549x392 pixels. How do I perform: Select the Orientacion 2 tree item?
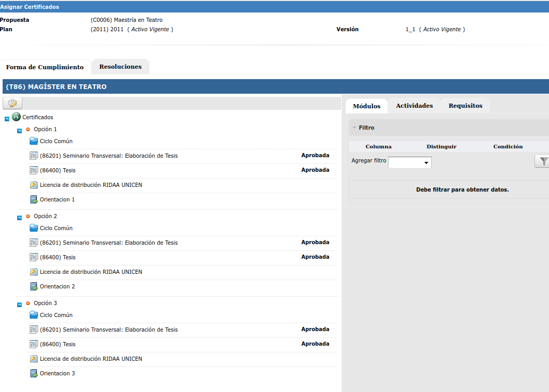57,286
